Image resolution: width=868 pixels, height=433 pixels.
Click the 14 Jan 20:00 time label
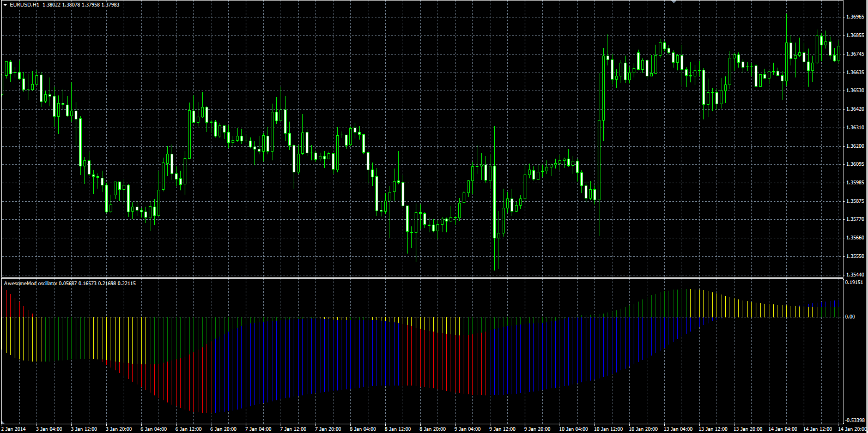(x=852, y=429)
